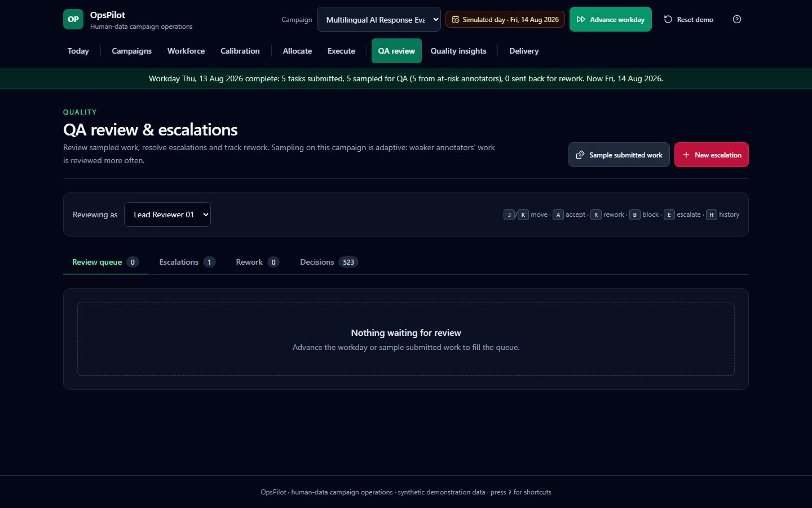The image size is (812, 508).
Task: Click the calendar icon in Simulated day badge
Action: coord(456,19)
